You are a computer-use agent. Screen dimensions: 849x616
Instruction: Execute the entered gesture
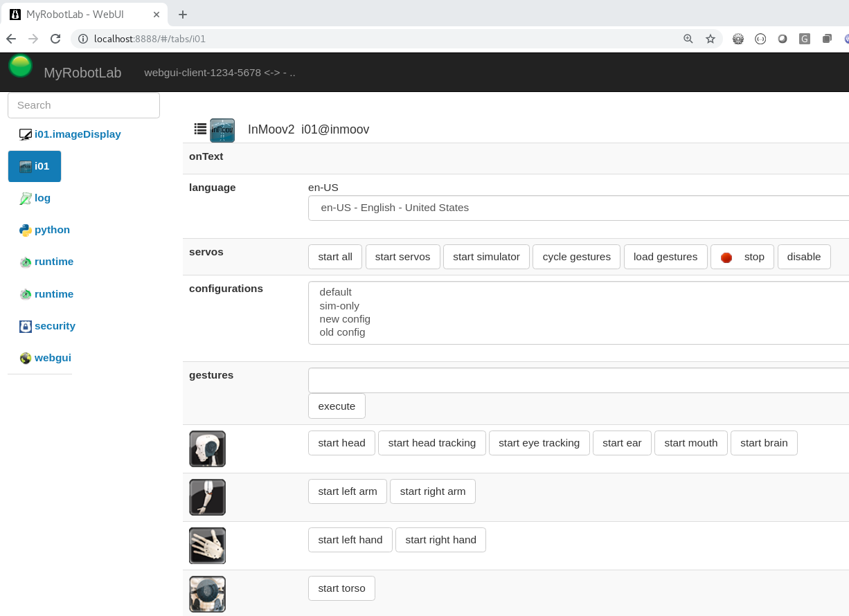(x=337, y=406)
